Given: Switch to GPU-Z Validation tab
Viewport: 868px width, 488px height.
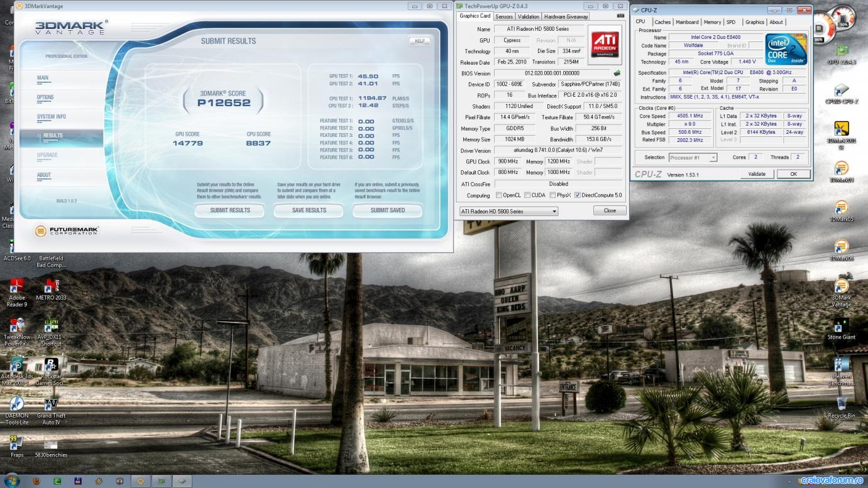Looking at the screenshot, I should (x=528, y=17).
